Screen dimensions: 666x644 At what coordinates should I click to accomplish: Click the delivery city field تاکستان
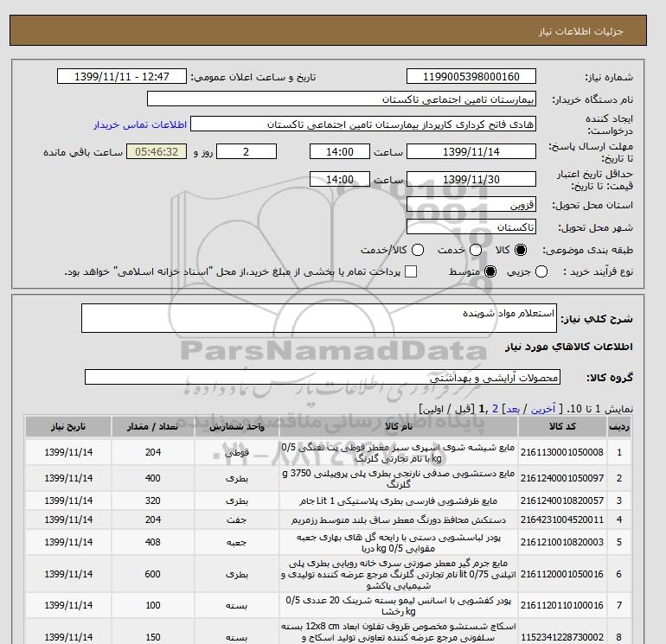click(x=471, y=226)
